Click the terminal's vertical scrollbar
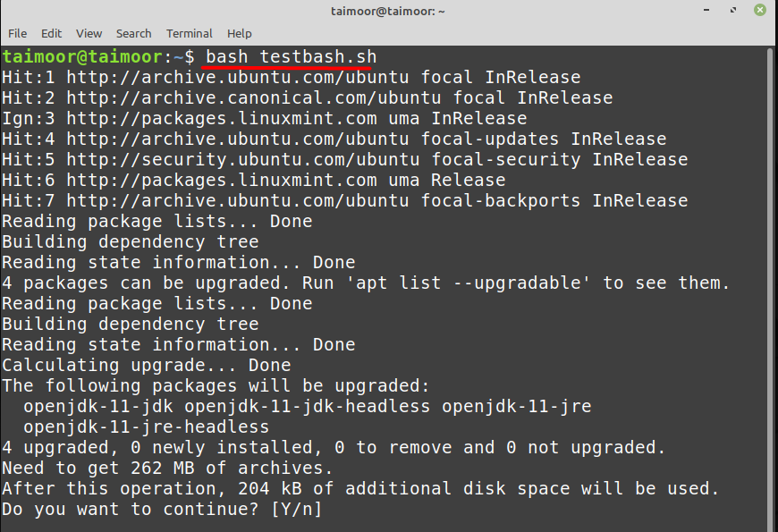Image resolution: width=778 pixels, height=532 pixels. [x=771, y=290]
